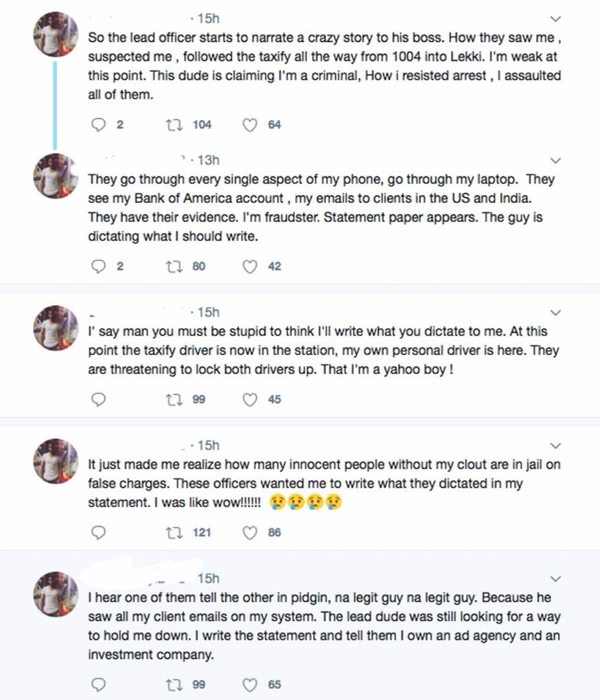
Task: Retweet the tweet with 121 retweets
Action: coord(174,532)
